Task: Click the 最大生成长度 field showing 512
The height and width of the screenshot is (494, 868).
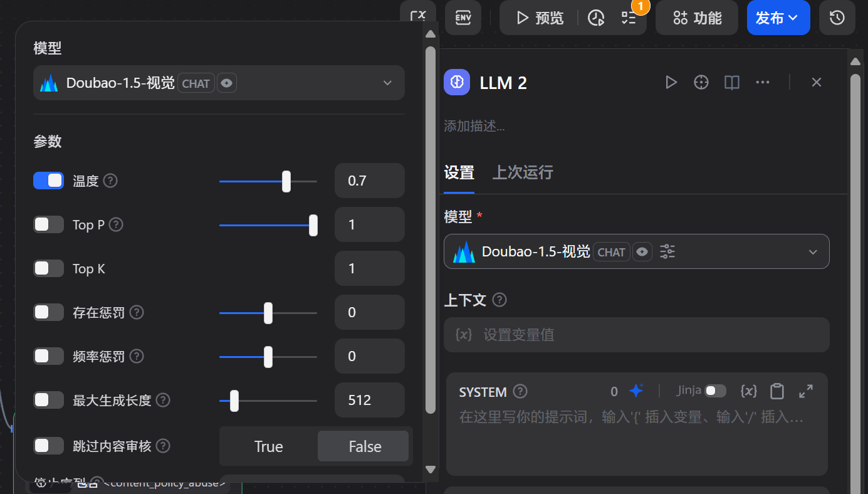Action: [x=370, y=400]
